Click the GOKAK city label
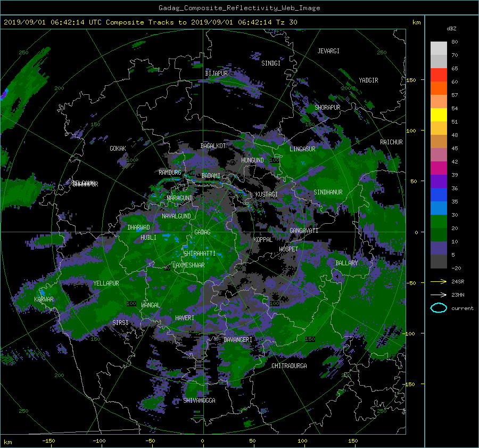Image resolution: width=479 pixels, height=448 pixels. (118, 149)
